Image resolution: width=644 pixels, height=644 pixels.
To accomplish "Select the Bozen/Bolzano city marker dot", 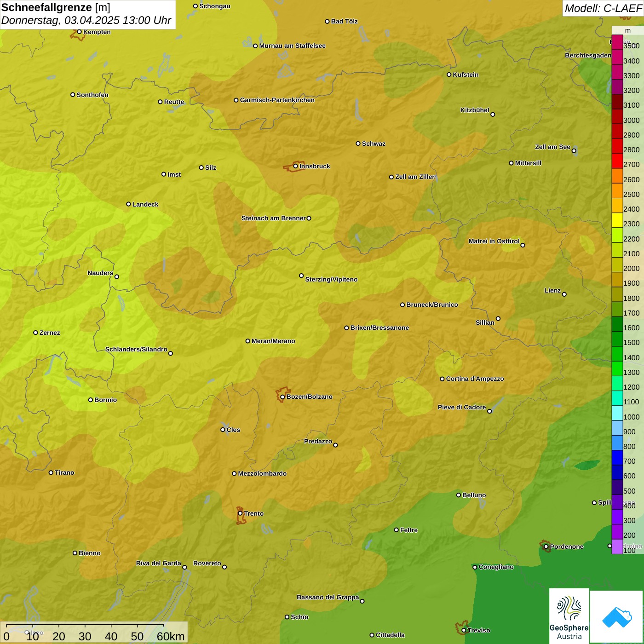I will 282,397.
